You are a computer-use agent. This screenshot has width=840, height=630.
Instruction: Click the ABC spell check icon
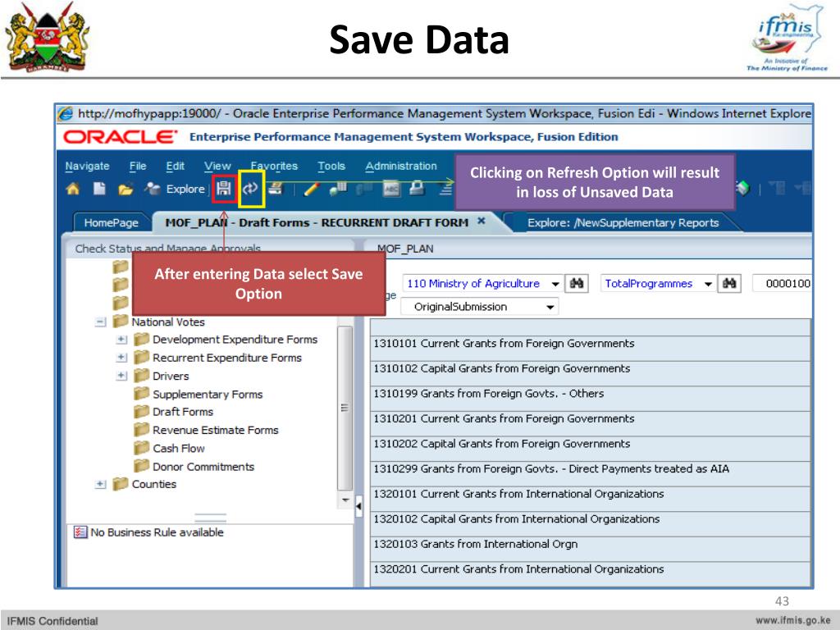pos(391,189)
